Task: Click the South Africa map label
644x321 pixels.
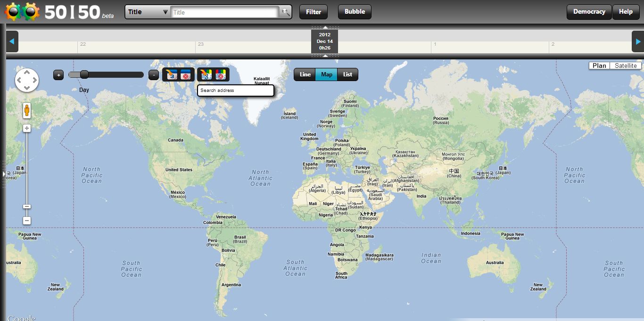Action: click(341, 275)
